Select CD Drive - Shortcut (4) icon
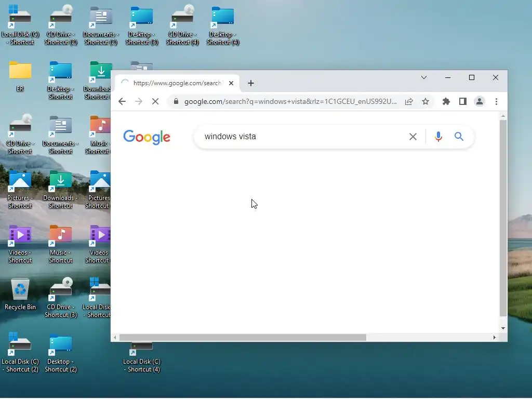This screenshot has width=532, height=399. click(x=182, y=25)
